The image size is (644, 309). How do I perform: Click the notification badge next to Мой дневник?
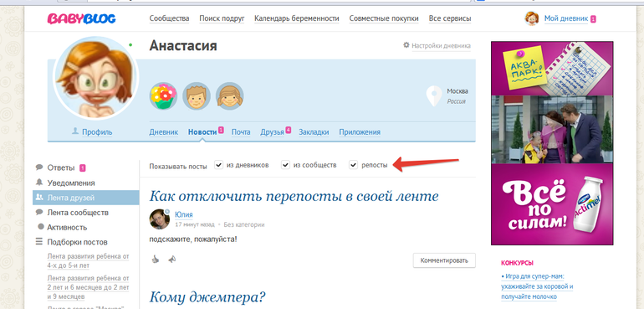pyautogui.click(x=593, y=19)
